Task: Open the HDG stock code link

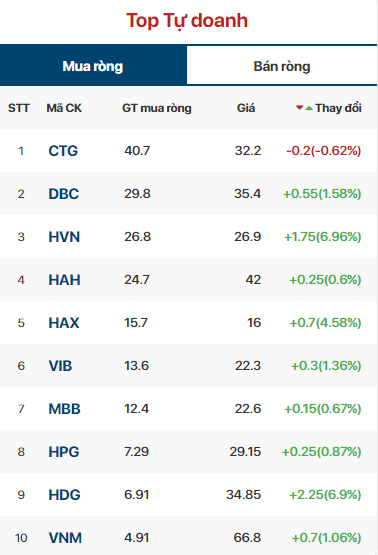Action: pos(64,495)
